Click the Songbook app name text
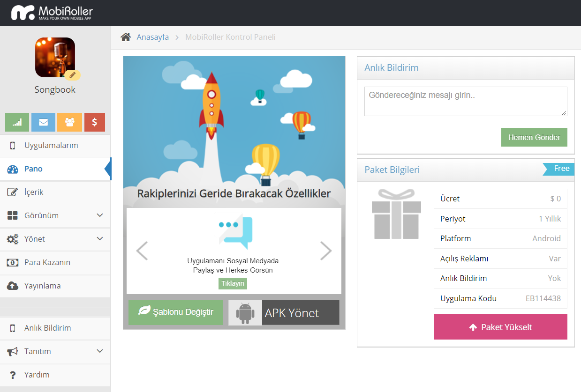This screenshot has height=392, width=581. coord(55,89)
